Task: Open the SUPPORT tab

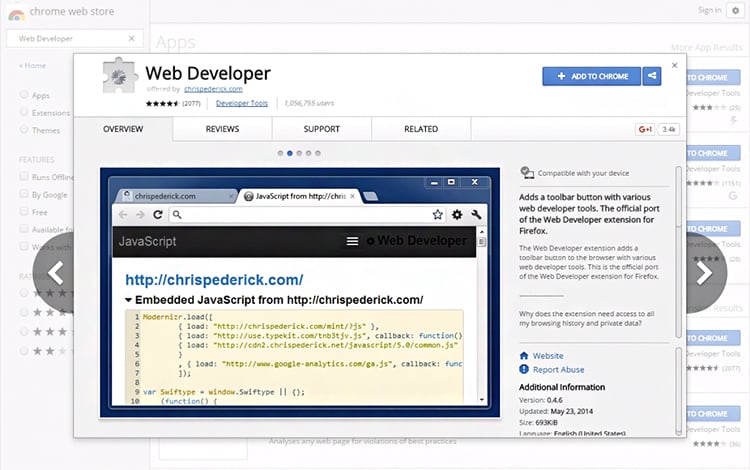Action: [321, 129]
